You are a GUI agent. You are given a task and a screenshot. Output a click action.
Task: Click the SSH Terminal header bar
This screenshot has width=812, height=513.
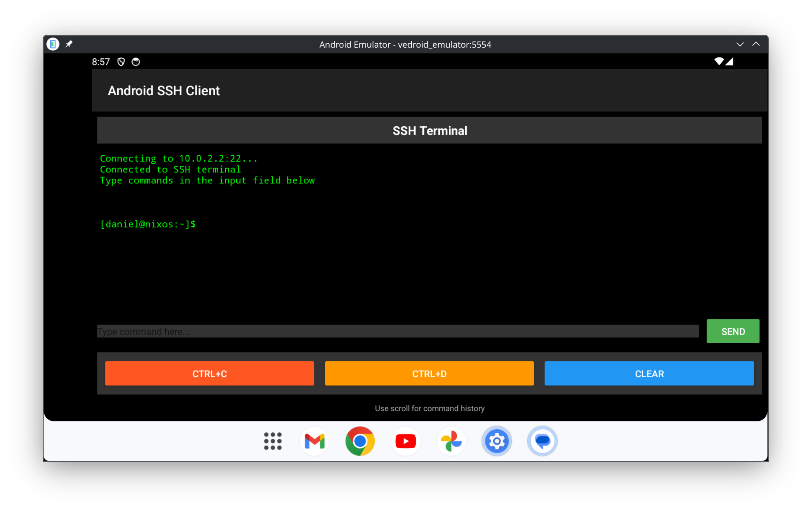click(429, 131)
